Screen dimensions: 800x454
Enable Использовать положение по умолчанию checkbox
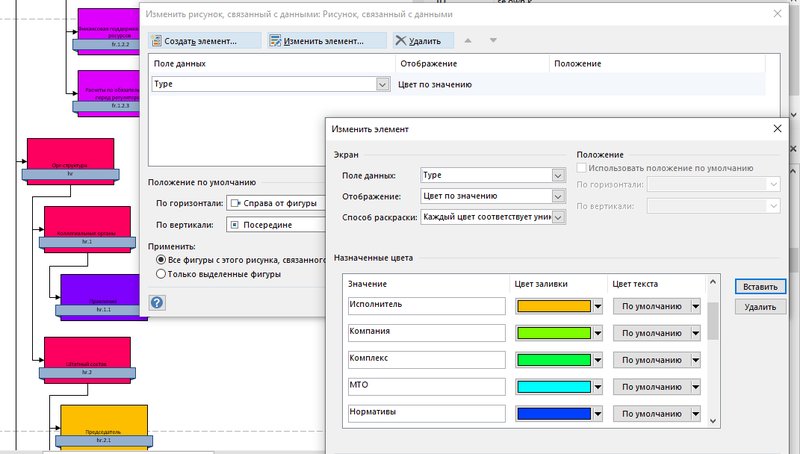click(x=583, y=167)
